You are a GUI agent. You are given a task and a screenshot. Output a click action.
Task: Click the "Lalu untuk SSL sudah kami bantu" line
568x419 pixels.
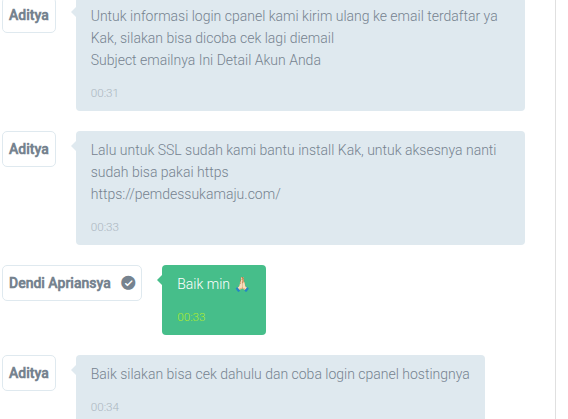(x=293, y=150)
